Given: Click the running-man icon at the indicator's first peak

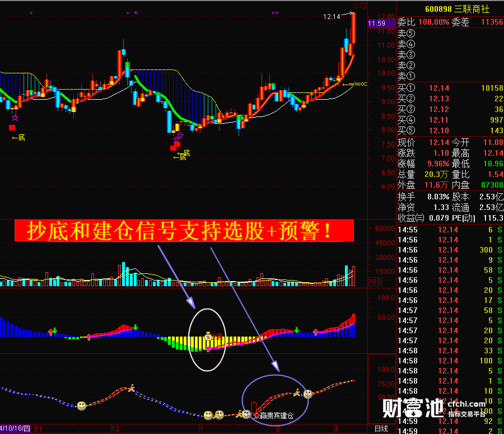Looking at the screenshot, I should pyautogui.click(x=132, y=388).
